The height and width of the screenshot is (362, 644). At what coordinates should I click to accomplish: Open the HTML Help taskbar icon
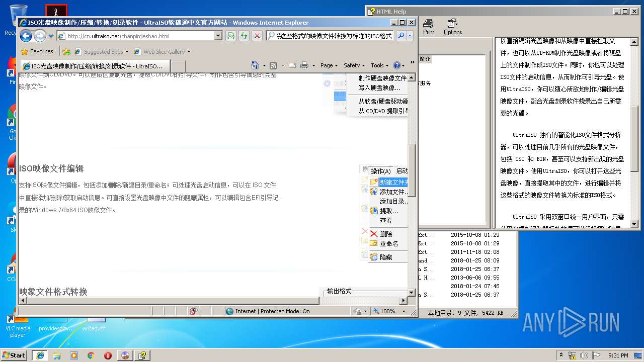point(142,355)
